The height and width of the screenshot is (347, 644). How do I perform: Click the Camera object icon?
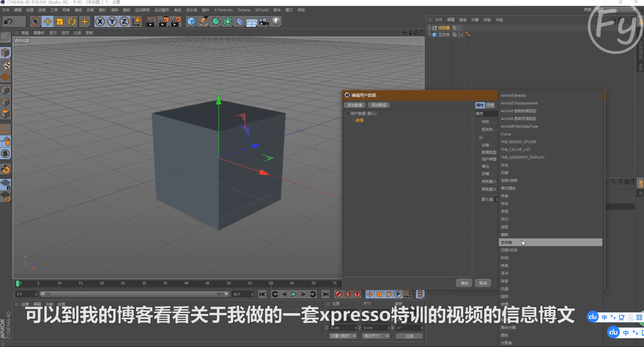(x=264, y=22)
